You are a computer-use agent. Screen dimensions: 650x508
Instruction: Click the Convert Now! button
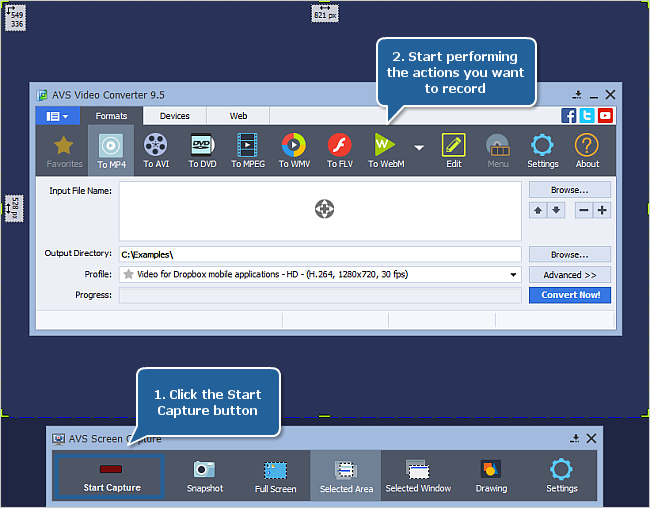[x=570, y=295]
